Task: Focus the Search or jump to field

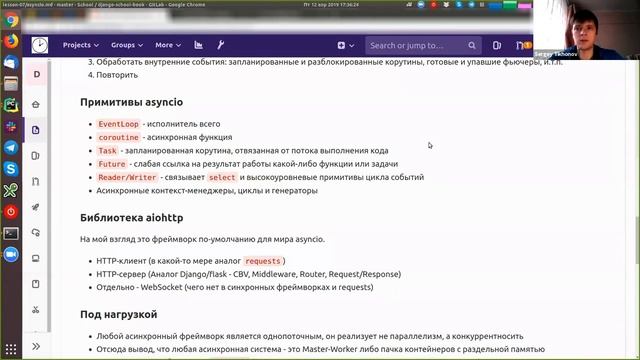Action: [x=423, y=45]
